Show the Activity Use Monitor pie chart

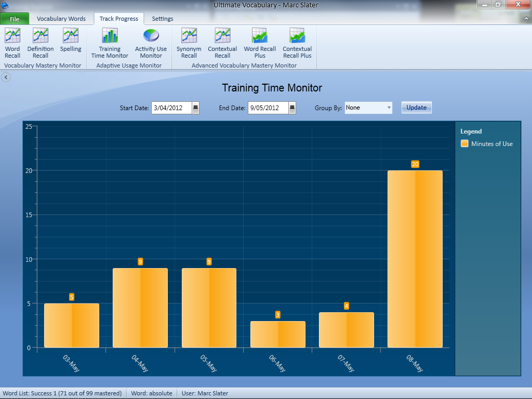click(x=151, y=43)
